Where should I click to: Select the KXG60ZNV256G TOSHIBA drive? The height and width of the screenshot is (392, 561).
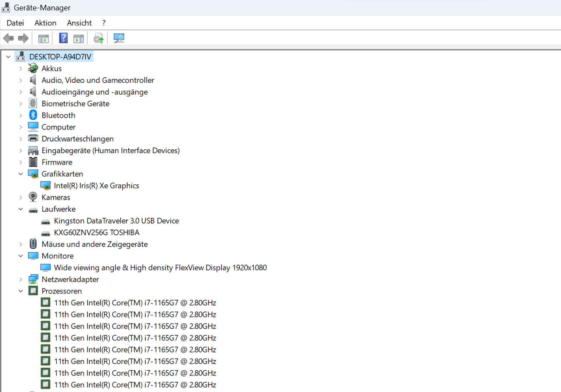point(97,232)
